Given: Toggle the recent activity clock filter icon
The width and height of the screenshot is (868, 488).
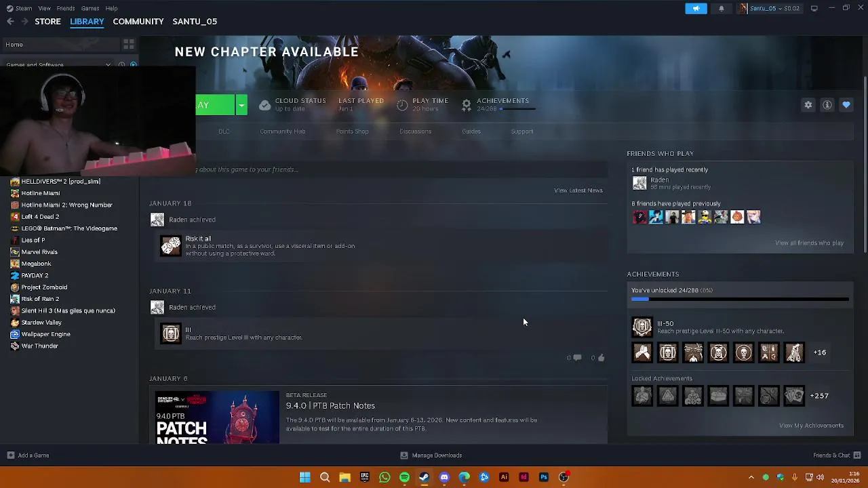Looking at the screenshot, I should (122, 65).
